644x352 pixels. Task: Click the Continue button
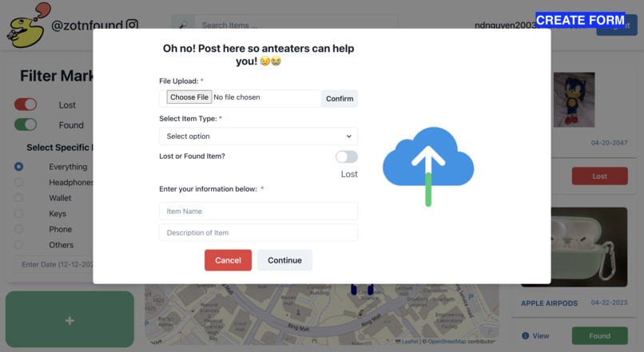(284, 260)
